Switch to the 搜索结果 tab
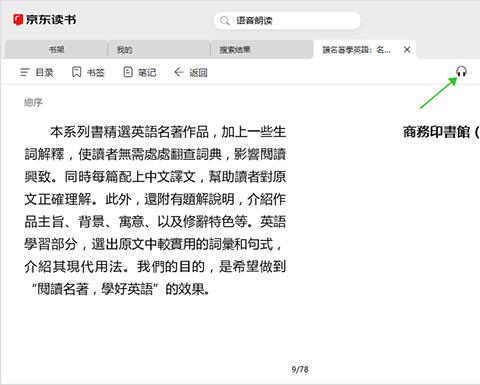Viewport: 480px width, 385px height. point(261,50)
